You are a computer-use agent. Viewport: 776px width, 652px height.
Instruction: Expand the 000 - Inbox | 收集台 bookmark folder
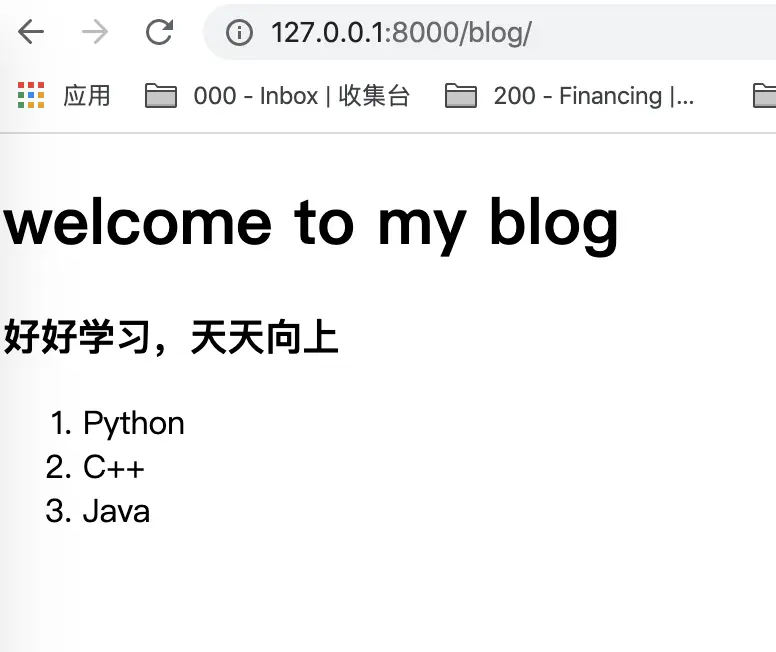[x=301, y=96]
